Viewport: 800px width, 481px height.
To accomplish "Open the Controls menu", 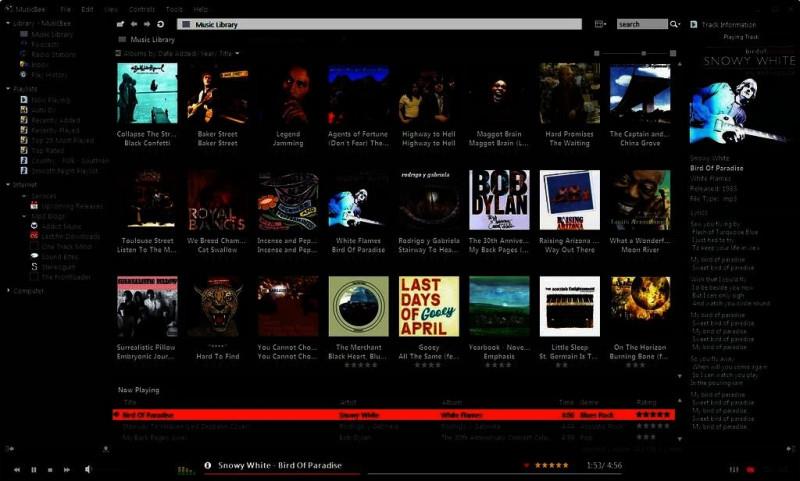I will click(142, 9).
